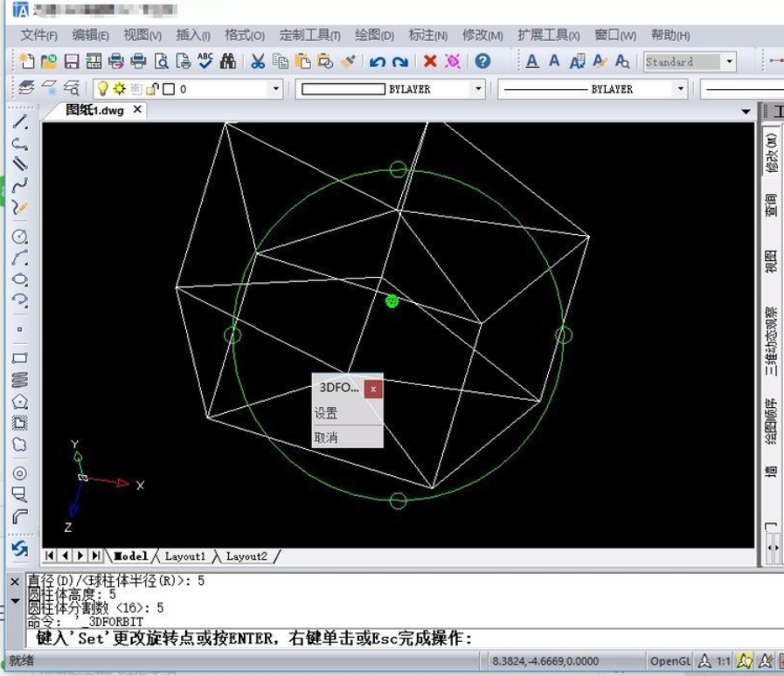Open a drawing with the folder icon
Image resolution: width=784 pixels, height=676 pixels.
(x=48, y=61)
